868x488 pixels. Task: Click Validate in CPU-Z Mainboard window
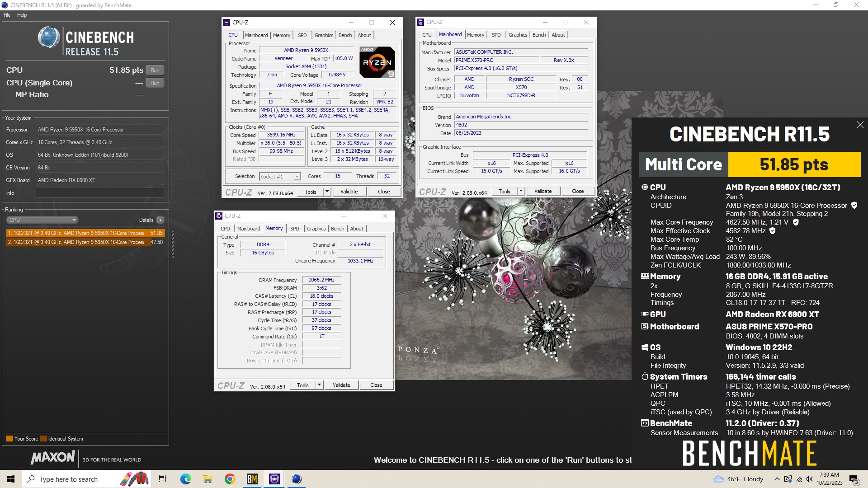click(543, 192)
